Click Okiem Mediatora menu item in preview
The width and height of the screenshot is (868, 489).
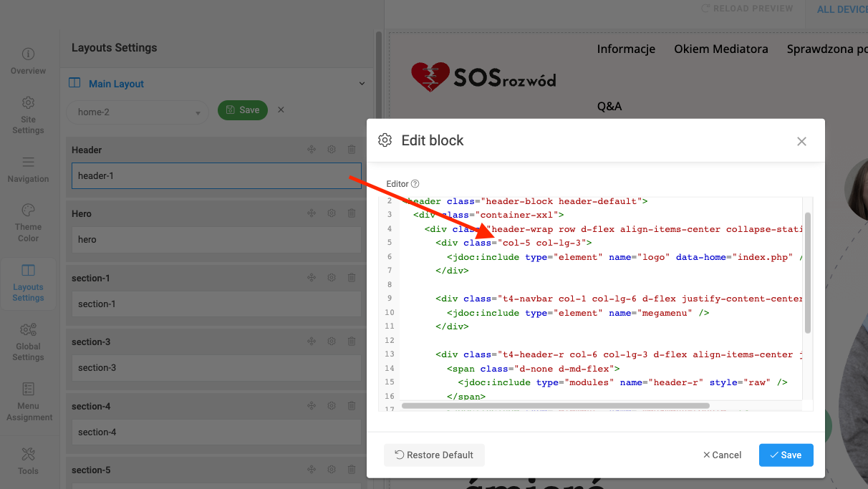coord(721,49)
